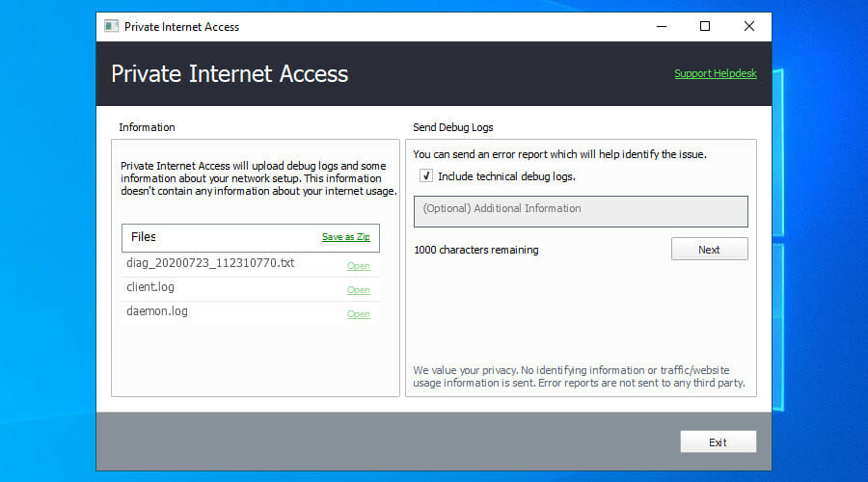Click the 1000 characters remaining text
Image resolution: width=868 pixels, height=482 pixels.
point(476,250)
